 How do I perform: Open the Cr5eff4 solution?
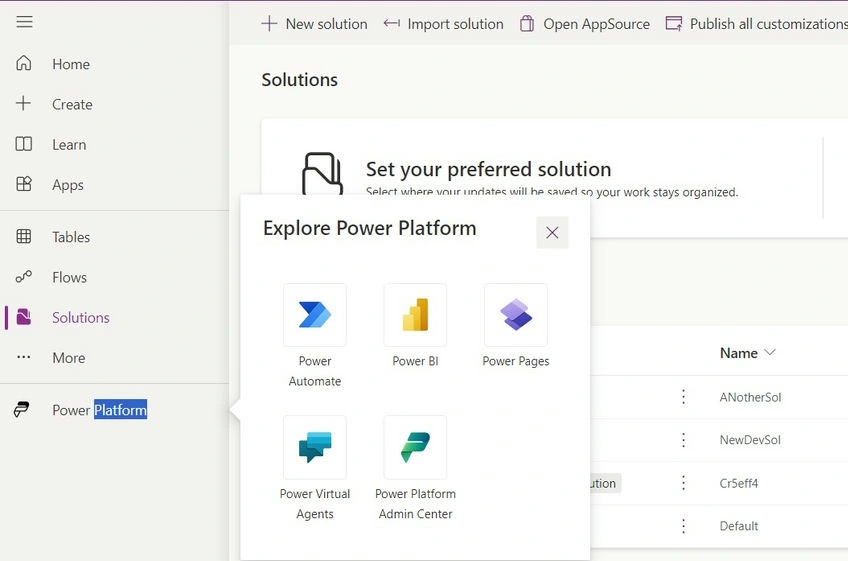739,483
